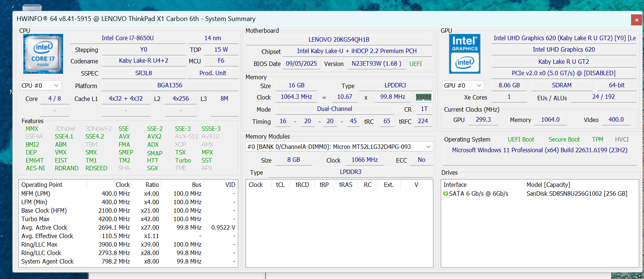644x279 pixels.
Task: Click the 8 GB module size value
Action: pos(294,160)
